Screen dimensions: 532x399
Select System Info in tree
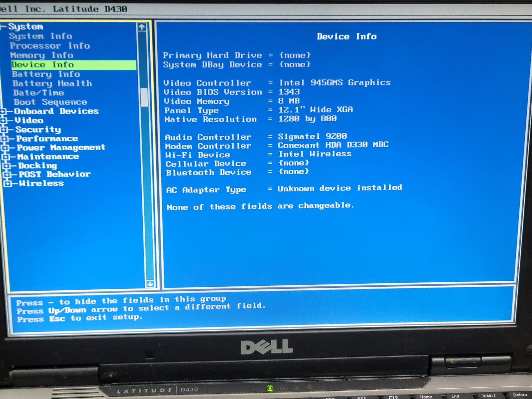pyautogui.click(x=41, y=36)
